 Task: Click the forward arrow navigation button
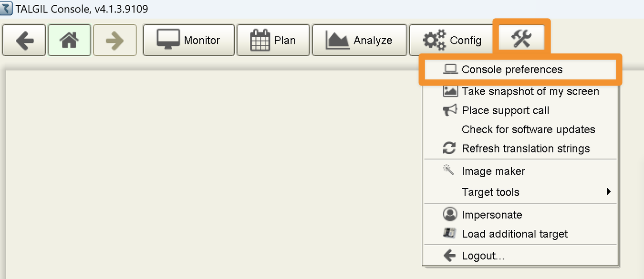coord(115,40)
